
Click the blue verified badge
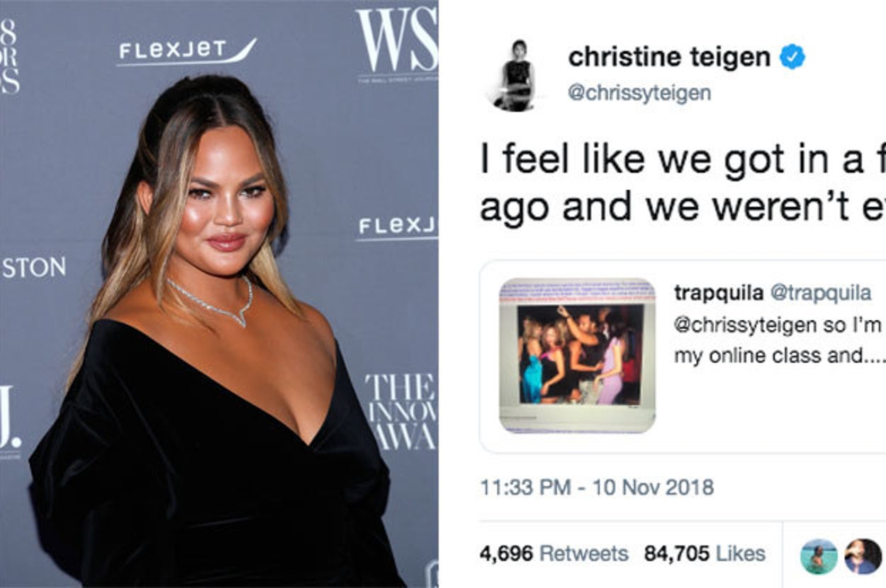(x=792, y=57)
